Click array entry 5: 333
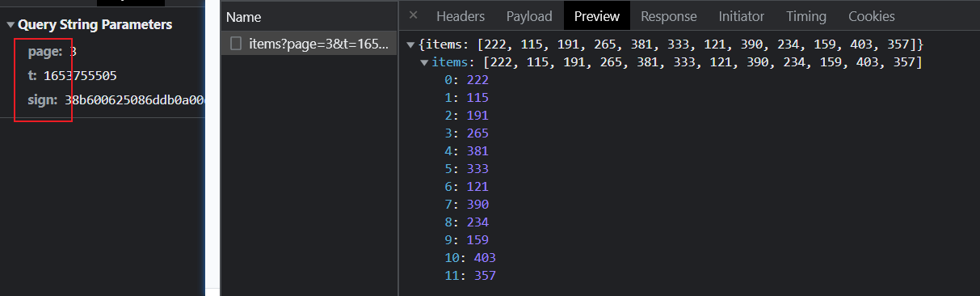This screenshot has width=980, height=296. point(466,169)
